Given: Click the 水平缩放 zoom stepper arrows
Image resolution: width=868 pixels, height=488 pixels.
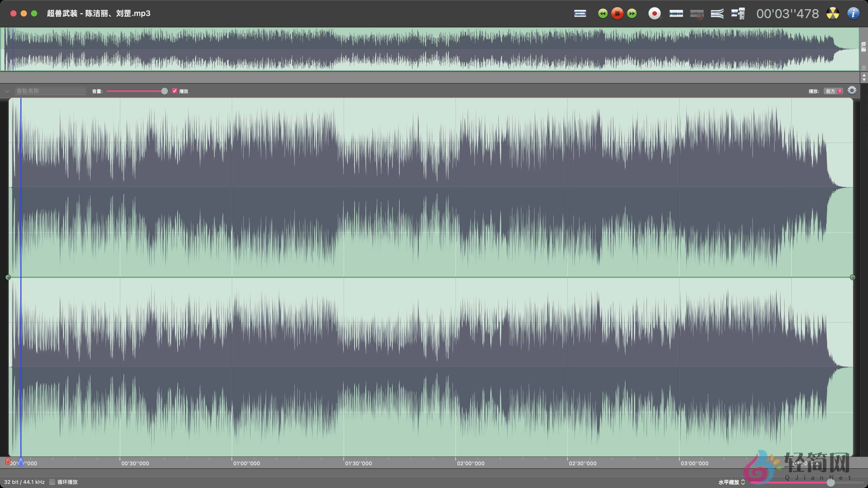Looking at the screenshot, I should [743, 482].
